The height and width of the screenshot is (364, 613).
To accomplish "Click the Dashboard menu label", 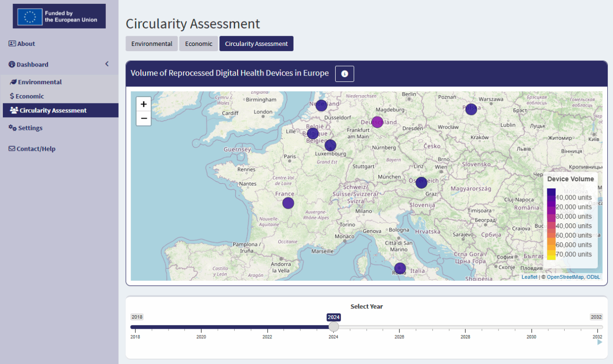I will click(x=33, y=65).
